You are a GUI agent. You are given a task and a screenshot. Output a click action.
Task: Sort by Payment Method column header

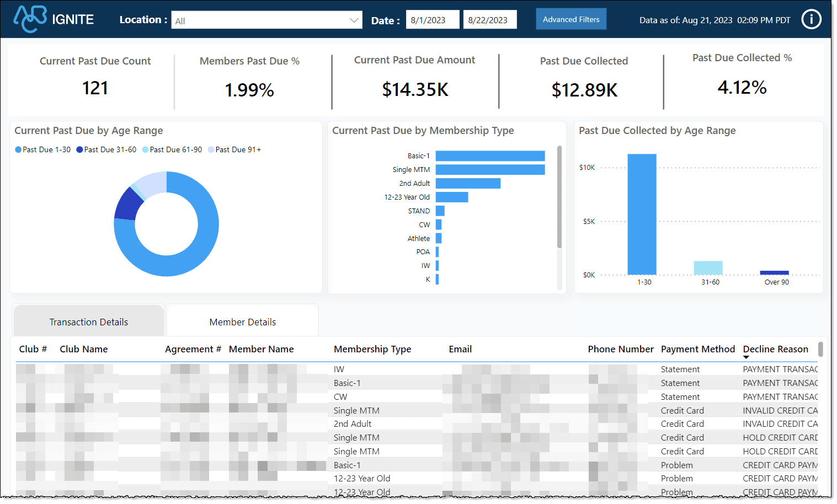698,349
